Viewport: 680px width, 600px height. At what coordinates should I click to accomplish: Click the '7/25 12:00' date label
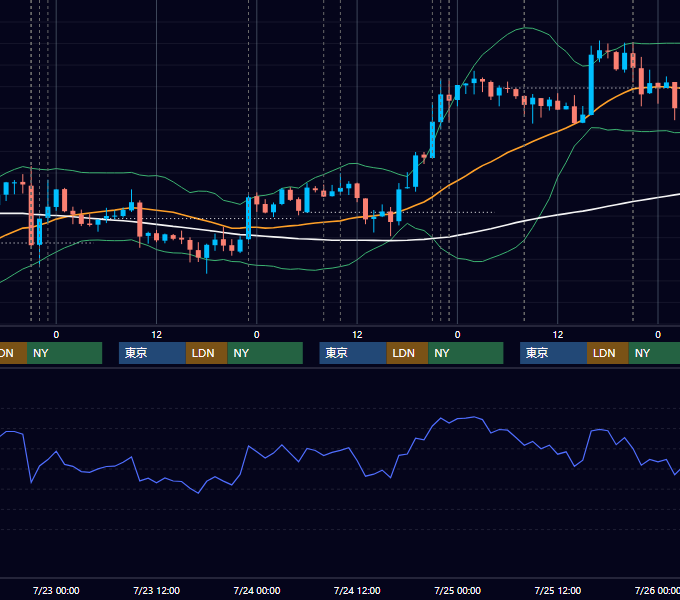[558, 590]
